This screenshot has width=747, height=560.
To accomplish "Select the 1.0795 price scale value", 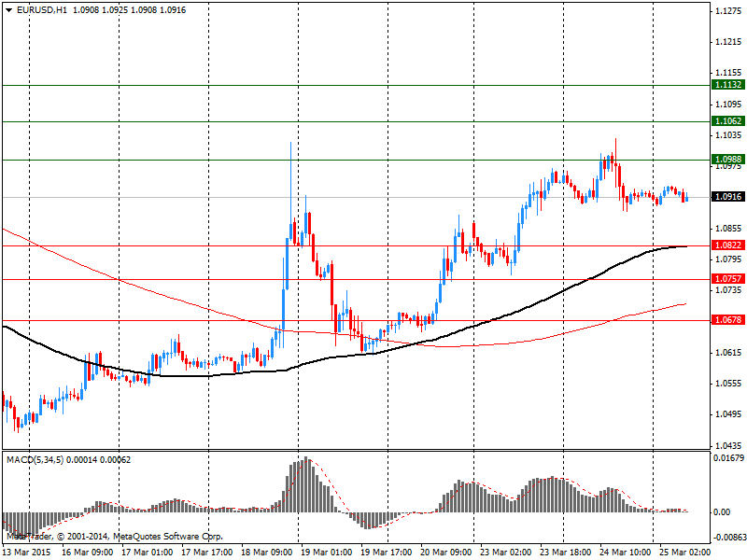I will coord(729,259).
